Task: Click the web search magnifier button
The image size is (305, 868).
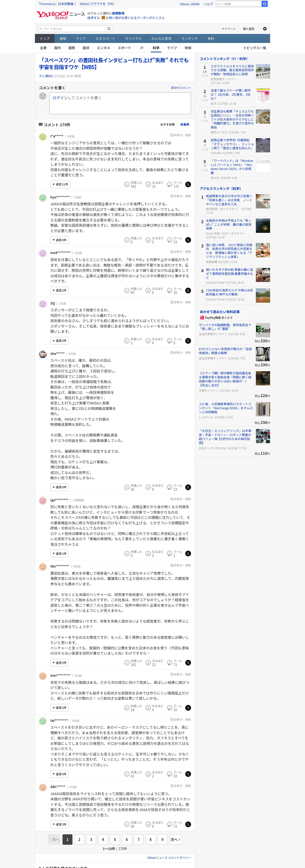Action: point(265,4)
